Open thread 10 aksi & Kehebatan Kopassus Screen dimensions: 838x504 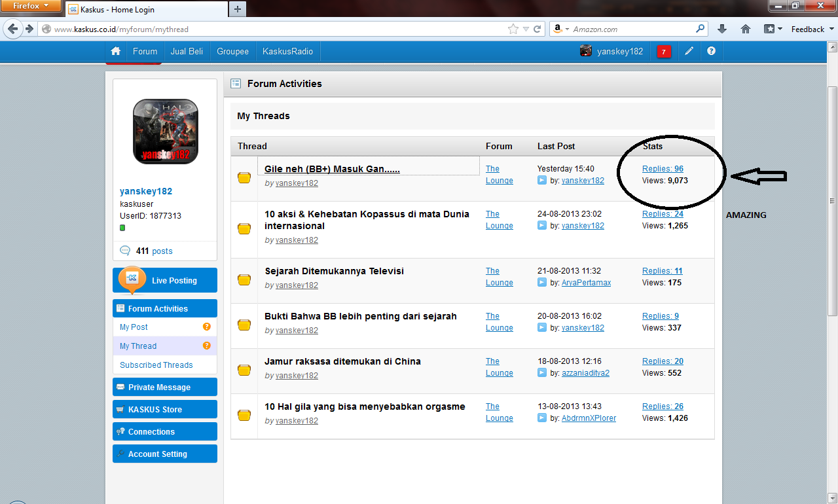367,220
